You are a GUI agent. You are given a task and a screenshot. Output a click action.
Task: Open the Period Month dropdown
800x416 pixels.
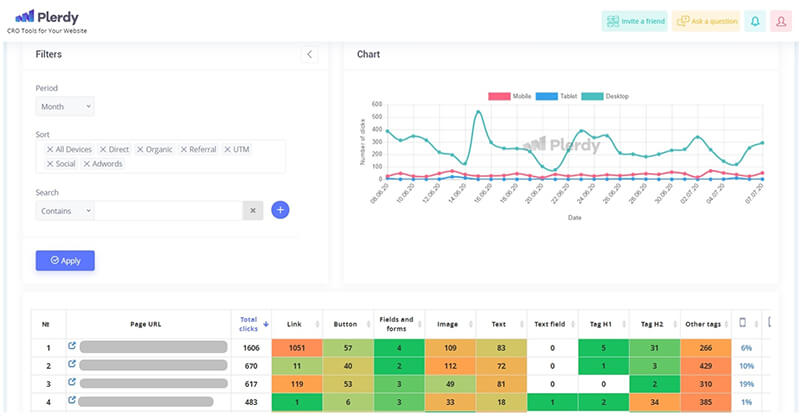coord(64,105)
